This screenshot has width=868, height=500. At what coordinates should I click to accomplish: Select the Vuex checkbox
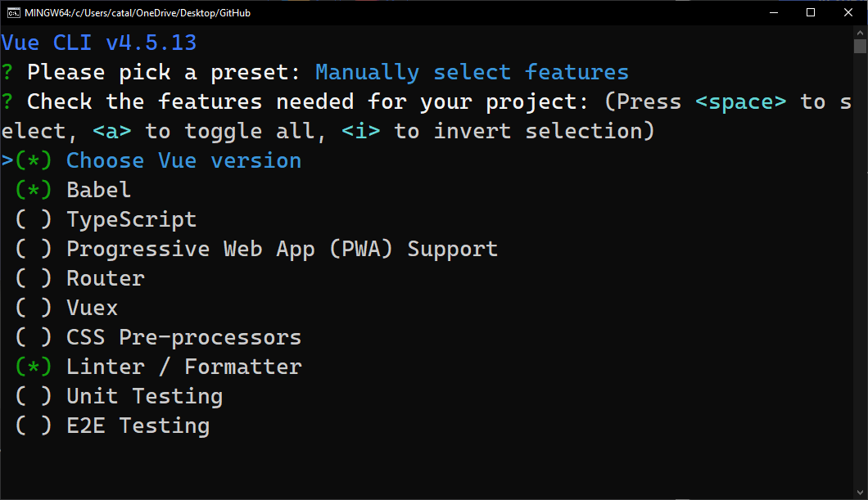[34, 308]
